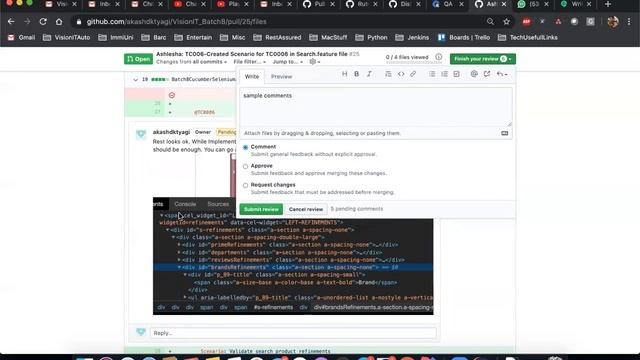The width and height of the screenshot is (640, 360).
Task: Mention a user with the @ icon
Action: [474, 74]
